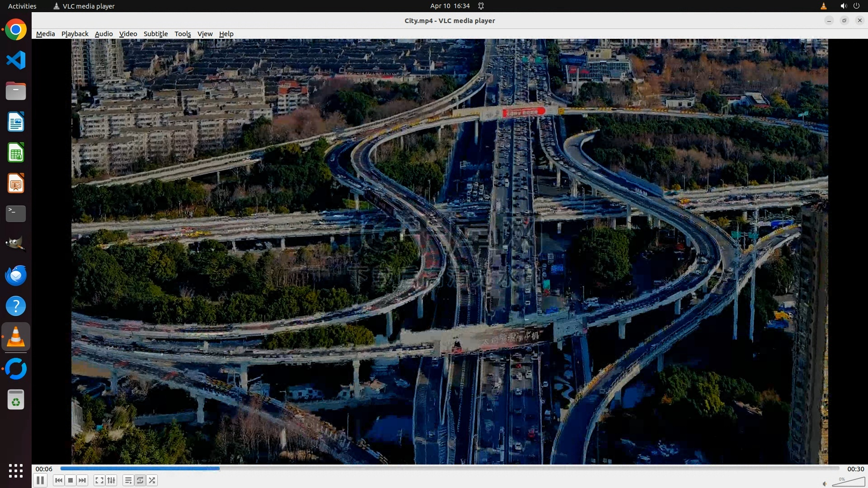Toggle the playlist view
Viewport: 868px width, 488px height.
coord(128,480)
